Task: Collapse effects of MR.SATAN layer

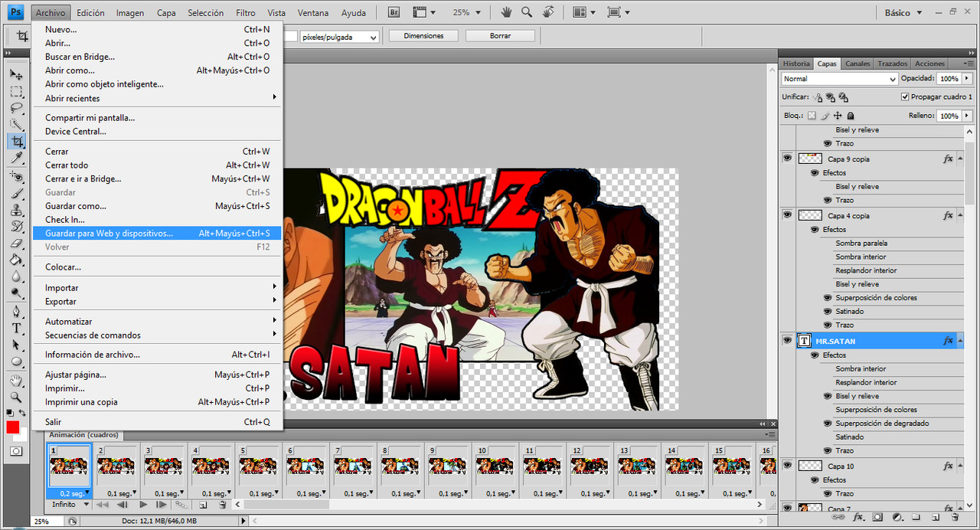Action: (x=960, y=340)
